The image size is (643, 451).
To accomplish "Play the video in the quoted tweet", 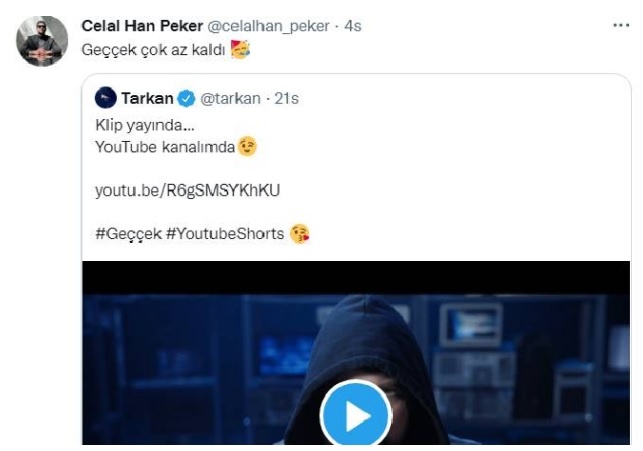I will point(355,416).
